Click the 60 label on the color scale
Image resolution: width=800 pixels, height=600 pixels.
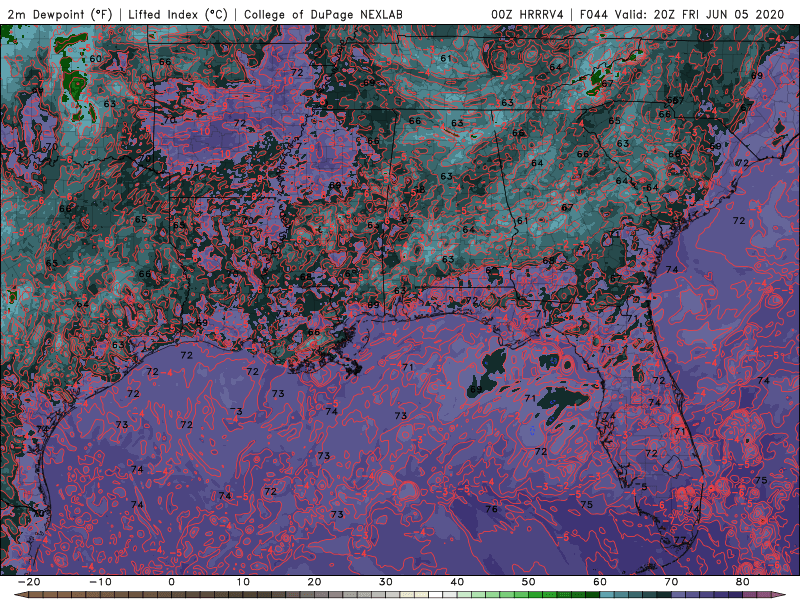pos(600,582)
